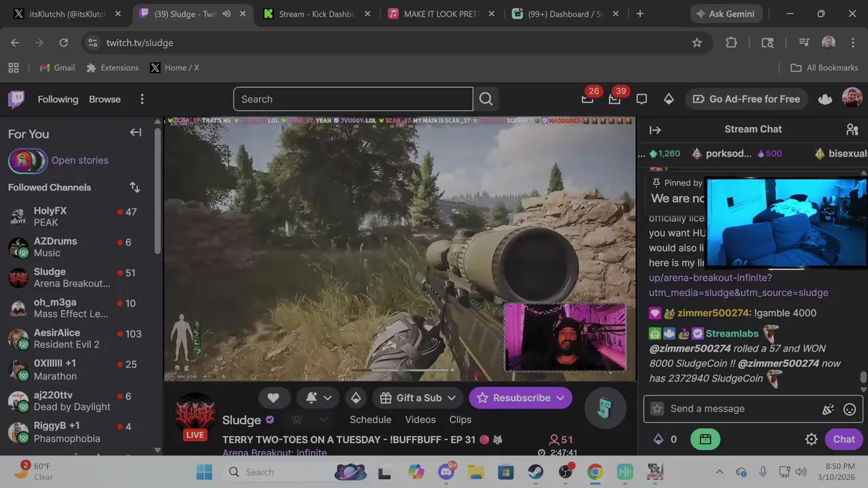Click zimmer500274 username in chat
This screenshot has height=488, width=868.
tap(713, 313)
